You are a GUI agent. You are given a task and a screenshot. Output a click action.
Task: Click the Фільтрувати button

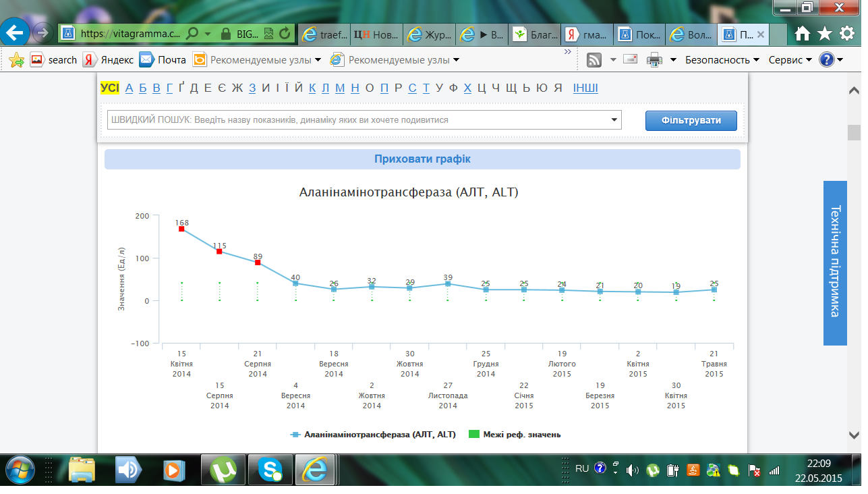point(691,121)
